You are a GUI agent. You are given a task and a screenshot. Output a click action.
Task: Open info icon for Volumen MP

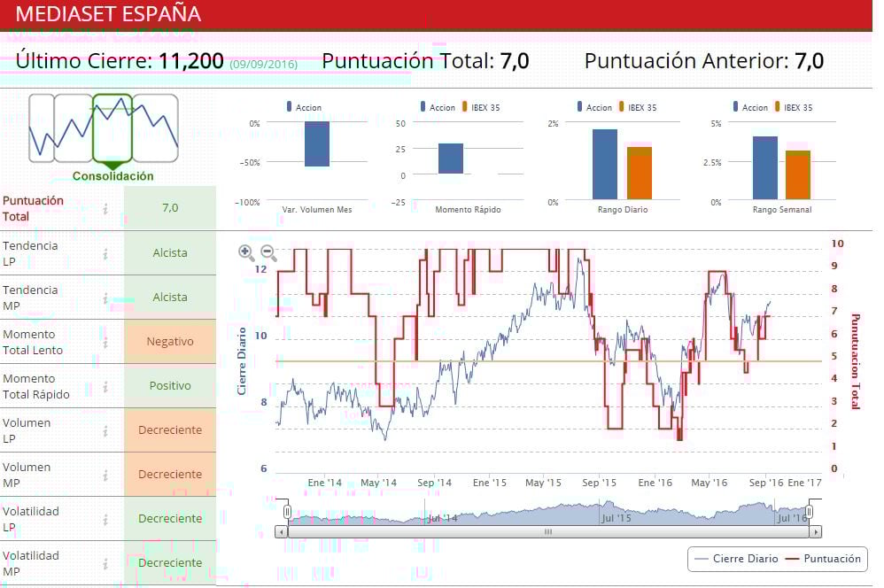105,476
